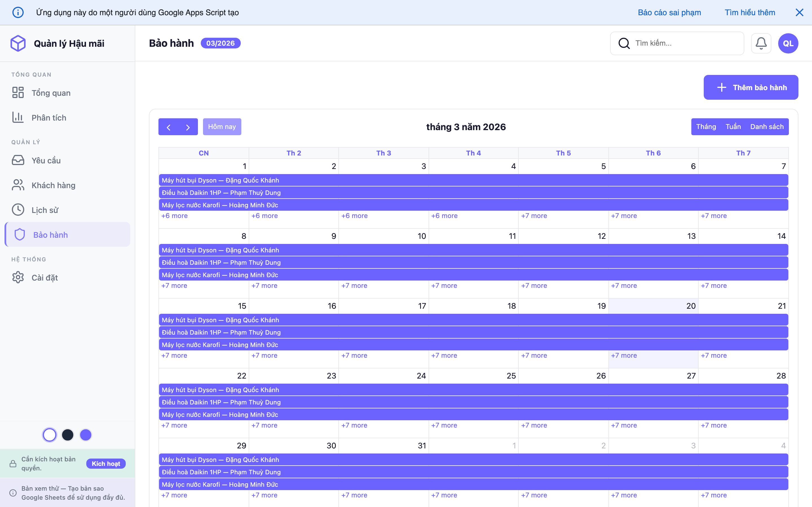Go to next month arrow
The width and height of the screenshot is (812, 507).
point(188,127)
